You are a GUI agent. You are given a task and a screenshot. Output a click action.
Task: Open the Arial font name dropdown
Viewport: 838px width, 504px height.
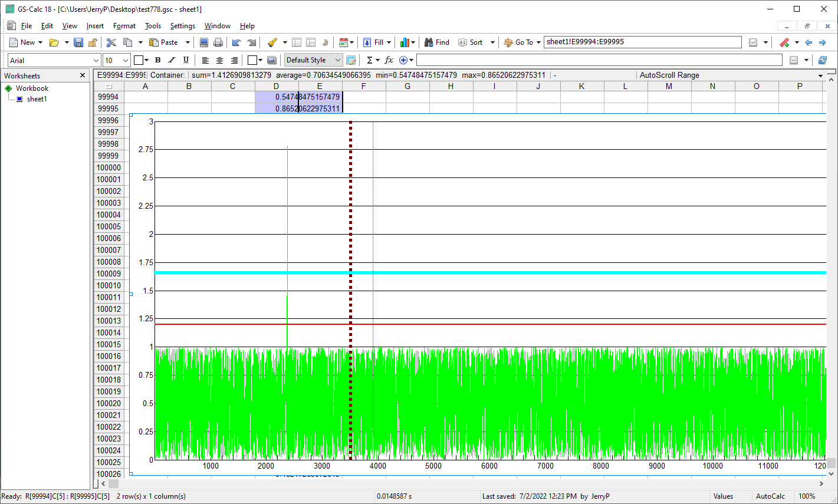coord(96,60)
